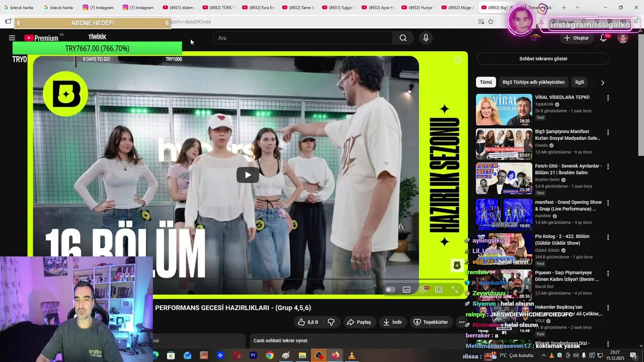Open options for manifest Grand Opening video
Image resolution: width=644 pixels, height=362 pixels.
[x=608, y=203]
